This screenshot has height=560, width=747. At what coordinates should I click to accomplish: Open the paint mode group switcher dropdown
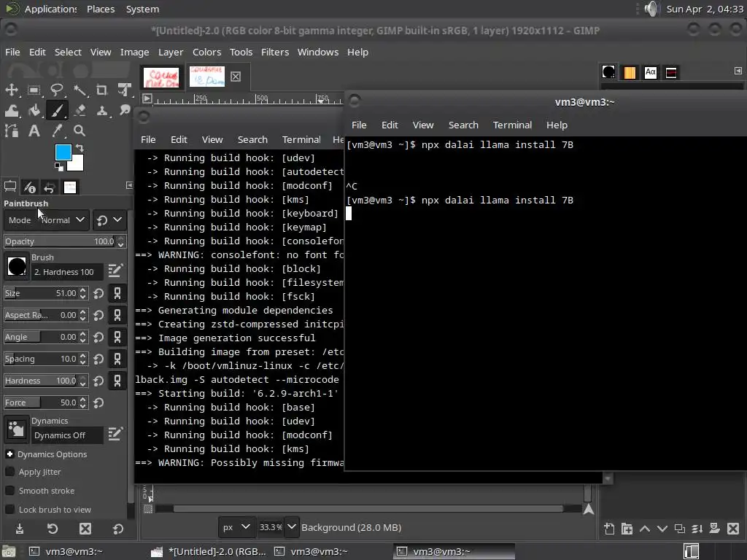point(109,220)
